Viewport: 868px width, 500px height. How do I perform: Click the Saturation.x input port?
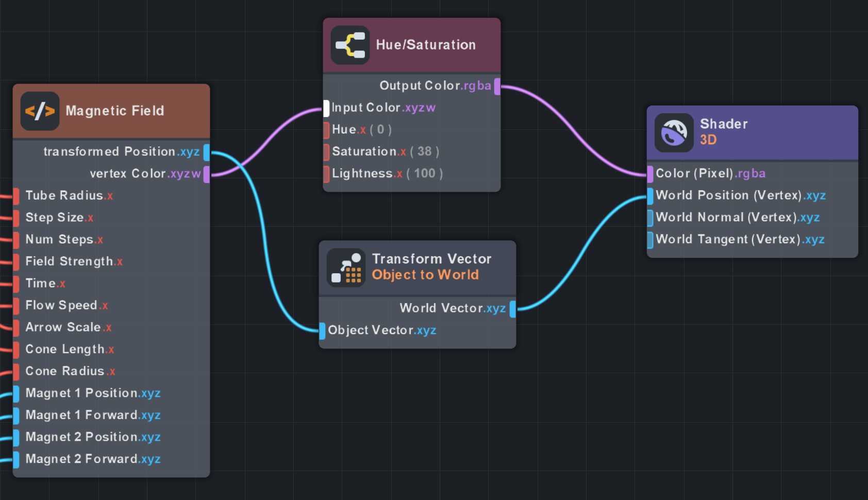(x=327, y=152)
